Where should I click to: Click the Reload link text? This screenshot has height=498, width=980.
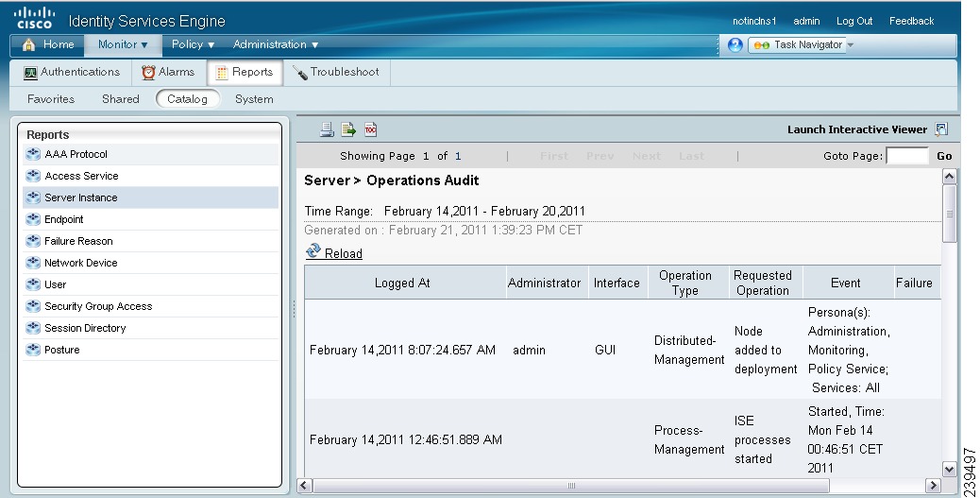(343, 253)
